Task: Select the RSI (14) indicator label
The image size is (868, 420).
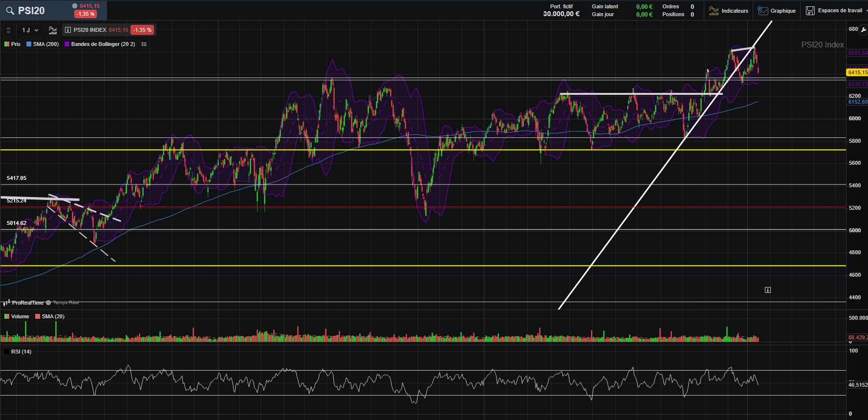Action: point(21,352)
